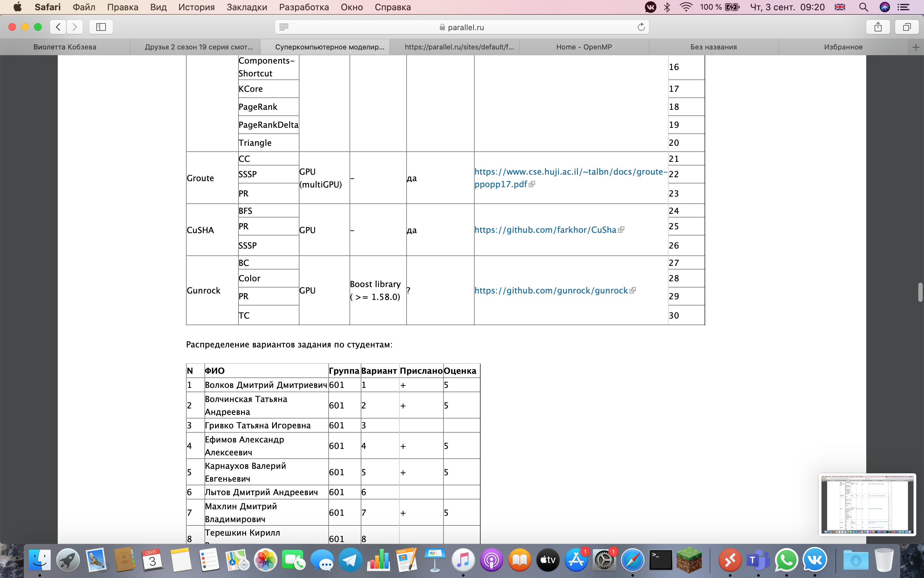Show tab overview in Safari
The image size is (924, 578).
(907, 27)
